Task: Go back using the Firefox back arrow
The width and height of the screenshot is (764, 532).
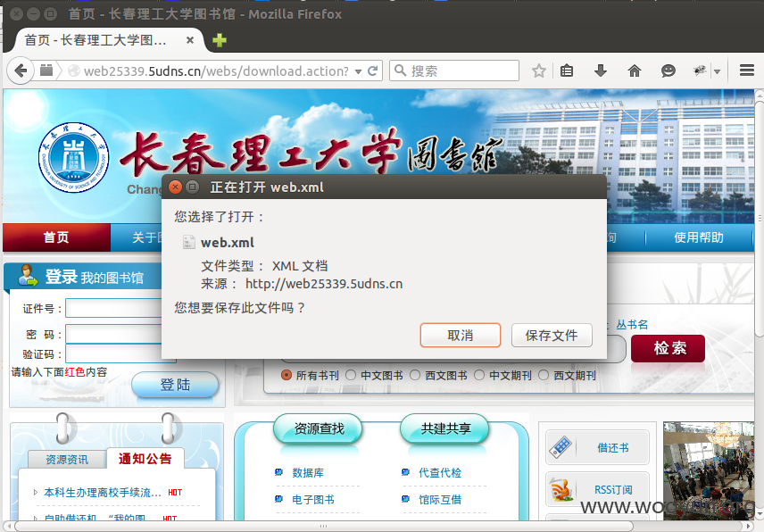Action: click(x=21, y=71)
